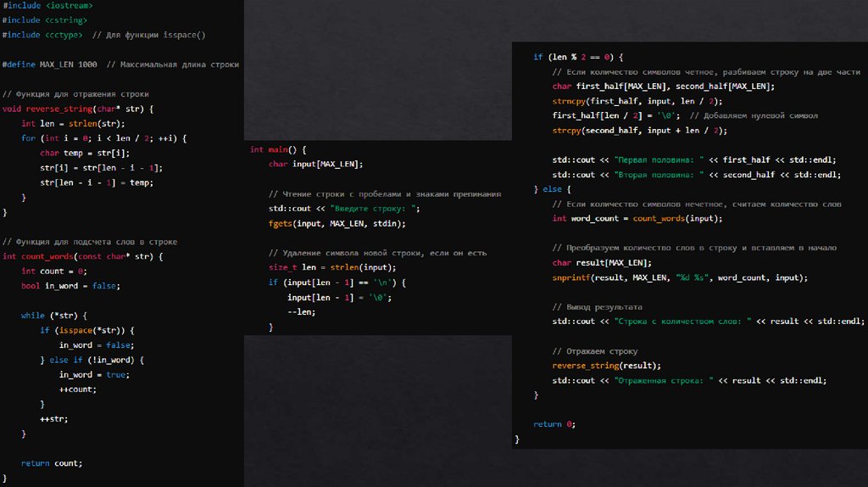The height and width of the screenshot is (487, 868).
Task: Click the if (len % 2 == 0) condition
Action: 578,57
